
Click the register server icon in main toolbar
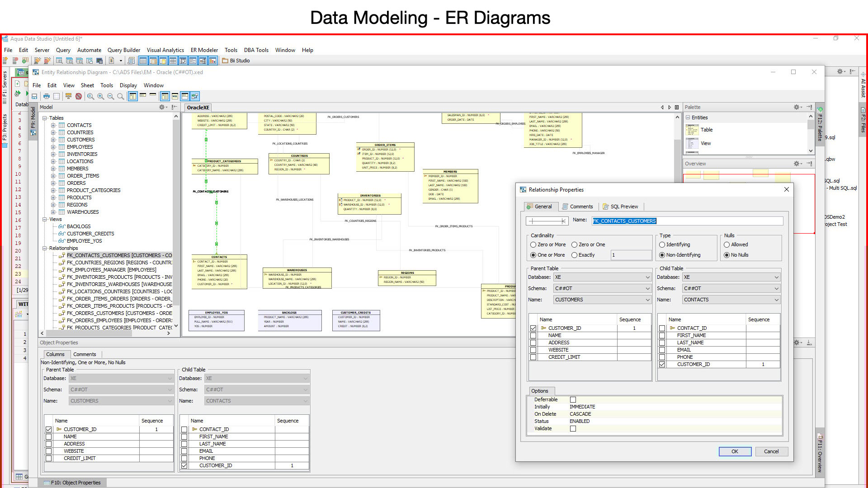5,61
